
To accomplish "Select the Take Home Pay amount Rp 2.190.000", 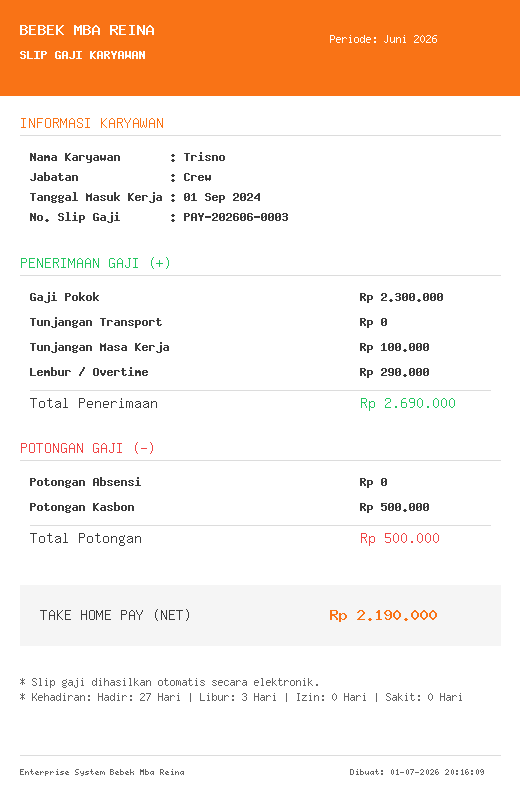I will [x=383, y=615].
